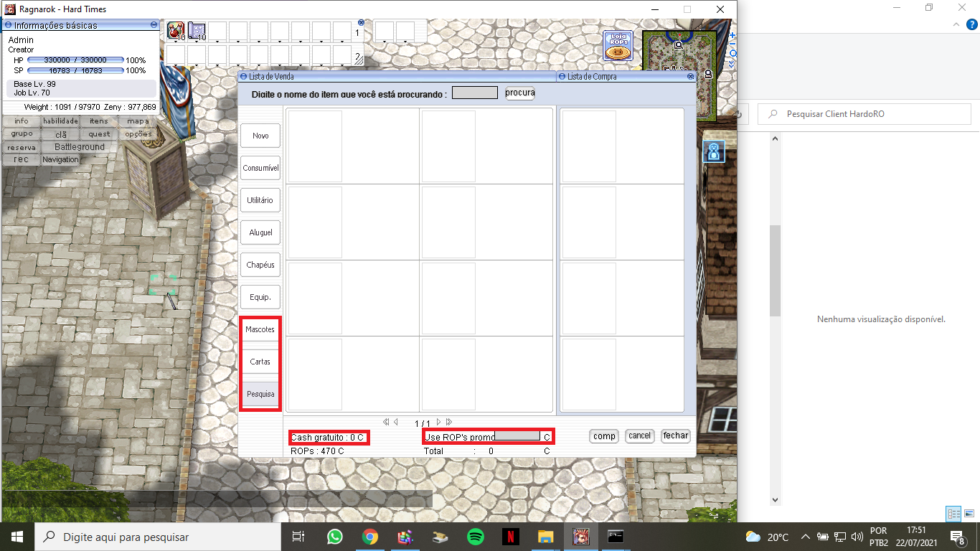Open the Navigation menu button

(60, 160)
